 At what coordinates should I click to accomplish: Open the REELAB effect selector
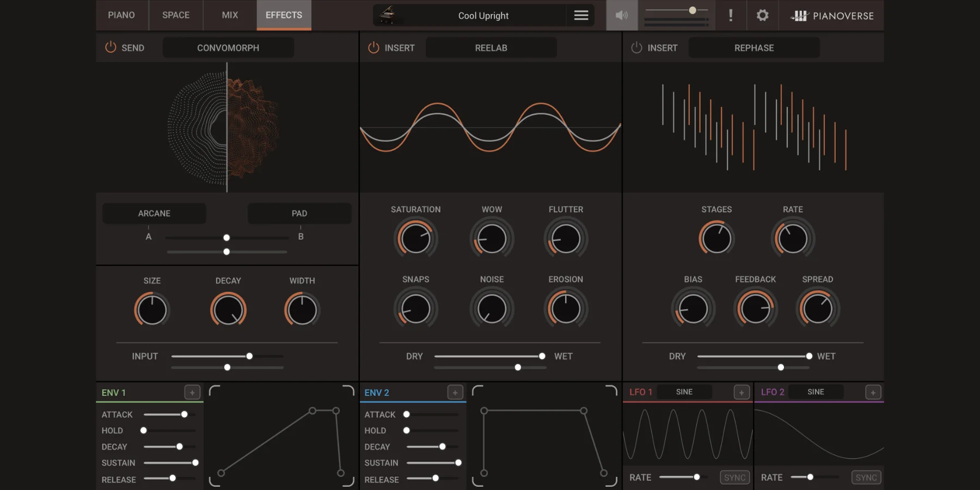(491, 48)
